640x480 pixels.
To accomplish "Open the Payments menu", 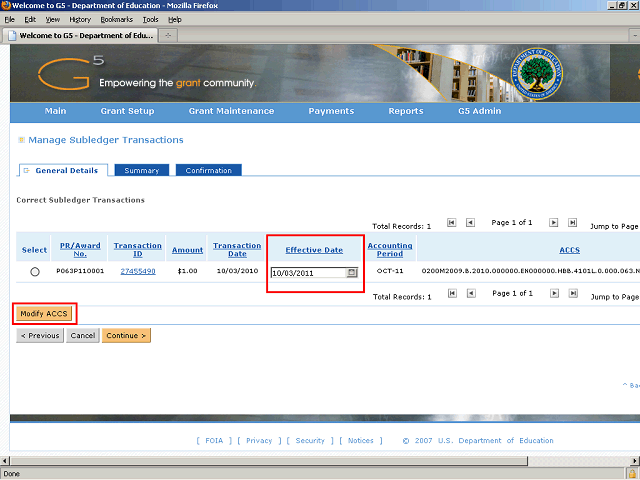I will point(331,111).
